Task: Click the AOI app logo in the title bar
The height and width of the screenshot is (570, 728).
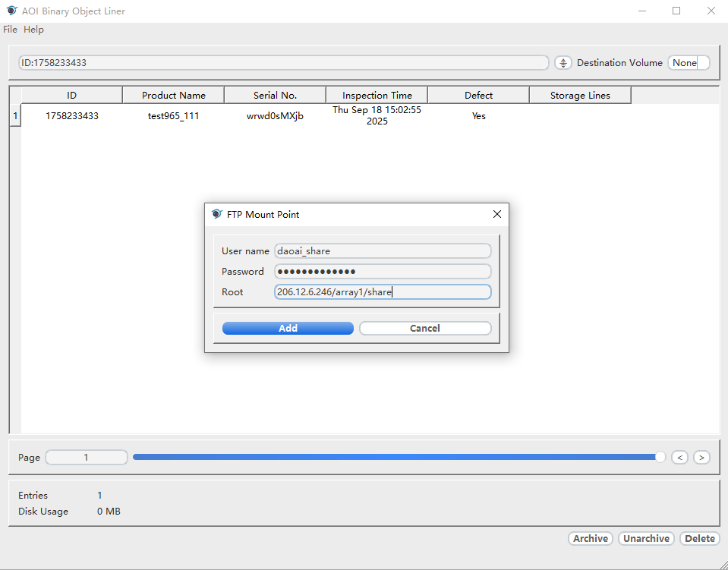Action: click(11, 11)
